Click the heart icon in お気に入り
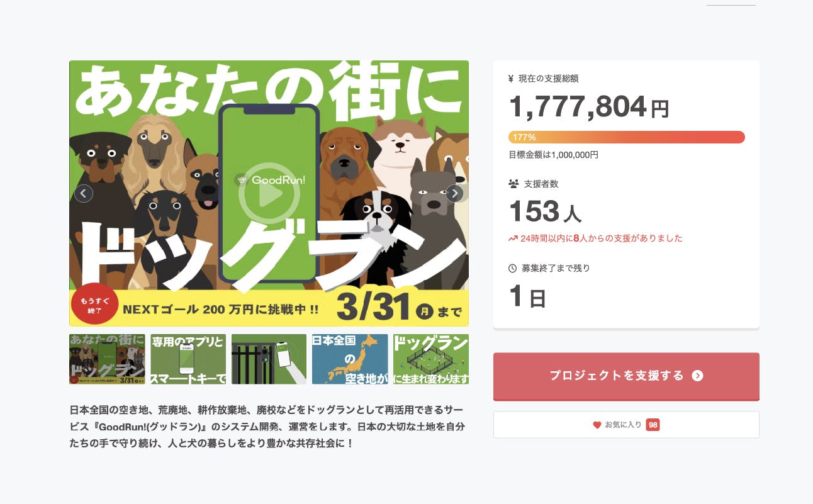This screenshot has width=813, height=504. click(597, 425)
